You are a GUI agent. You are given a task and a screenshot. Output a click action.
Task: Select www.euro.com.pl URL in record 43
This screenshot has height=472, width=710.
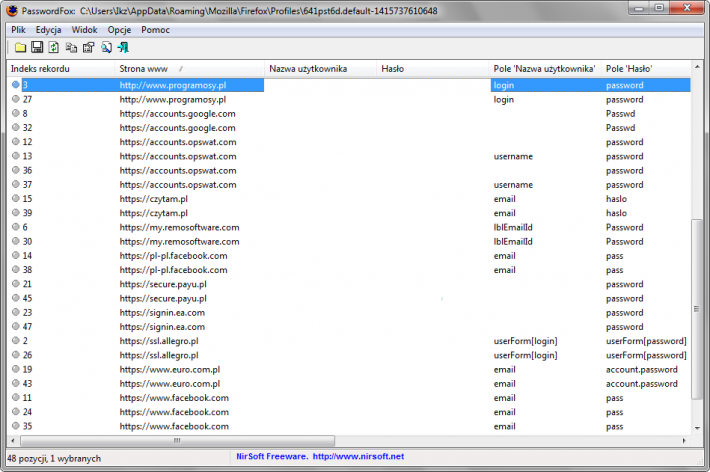pos(170,383)
